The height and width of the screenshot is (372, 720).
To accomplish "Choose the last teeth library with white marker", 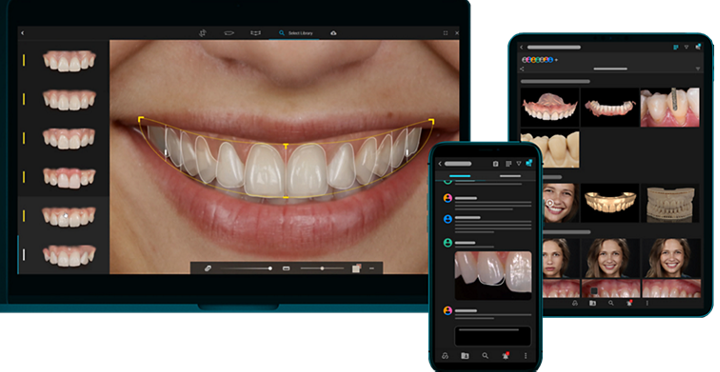I will click(x=69, y=255).
